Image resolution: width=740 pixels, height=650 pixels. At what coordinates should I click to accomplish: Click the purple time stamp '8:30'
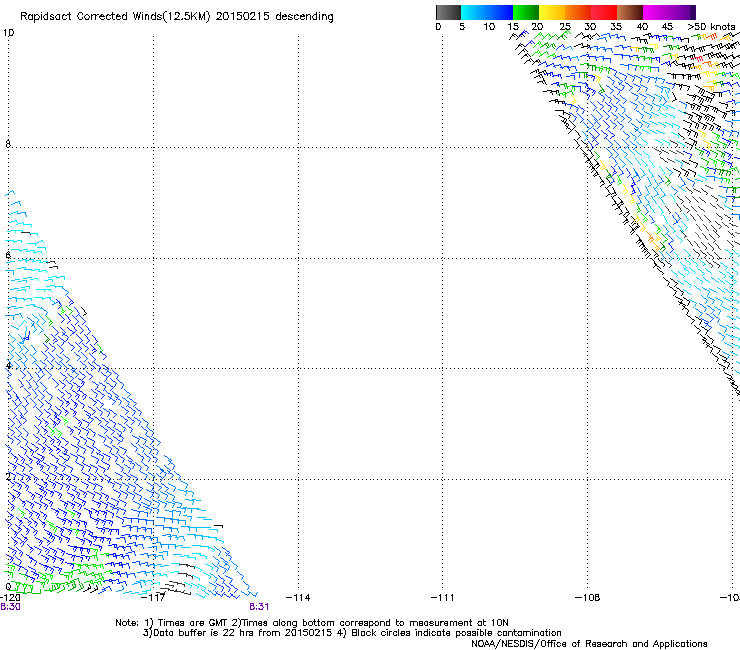coord(10,607)
